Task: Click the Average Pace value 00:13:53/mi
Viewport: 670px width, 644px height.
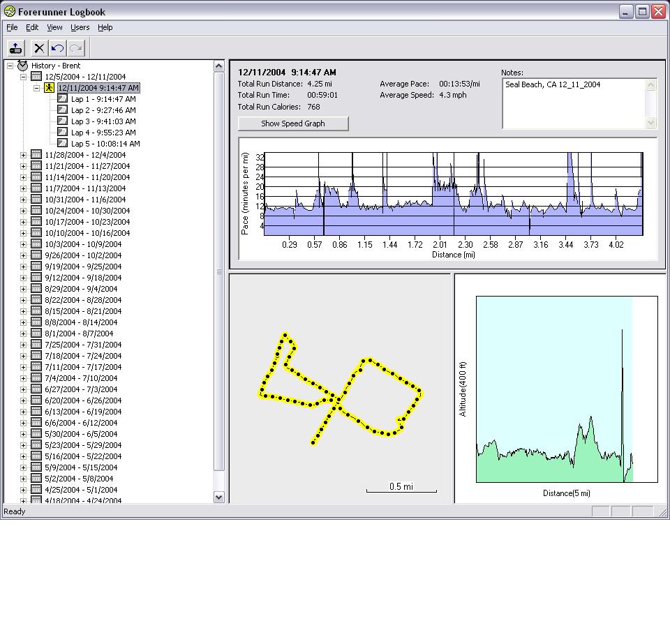Action: pos(459,84)
